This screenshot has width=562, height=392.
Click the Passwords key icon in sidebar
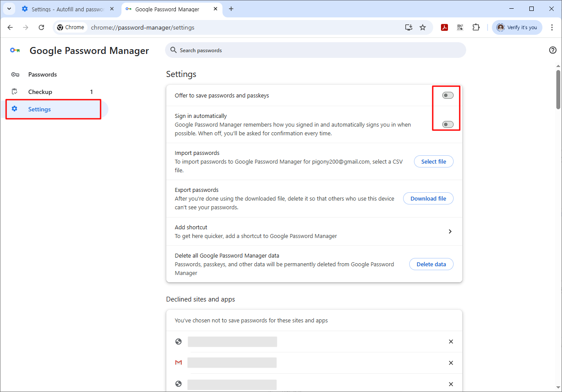[15, 74]
